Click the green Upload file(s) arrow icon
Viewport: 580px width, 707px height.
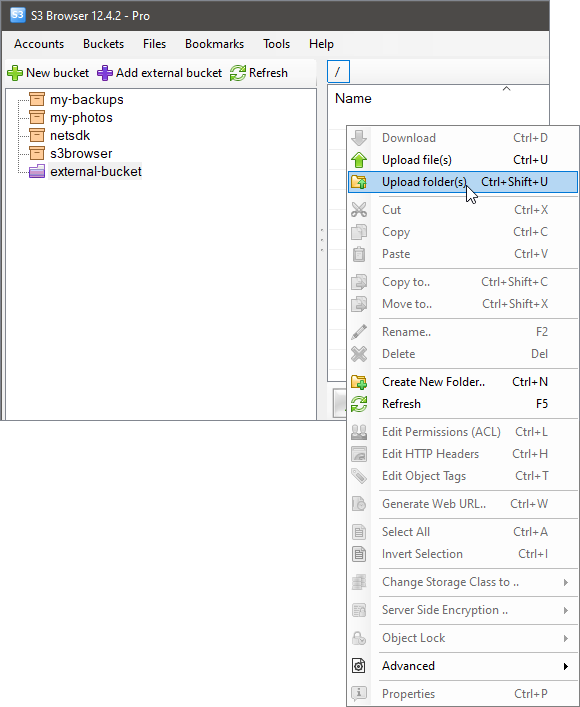coord(359,160)
